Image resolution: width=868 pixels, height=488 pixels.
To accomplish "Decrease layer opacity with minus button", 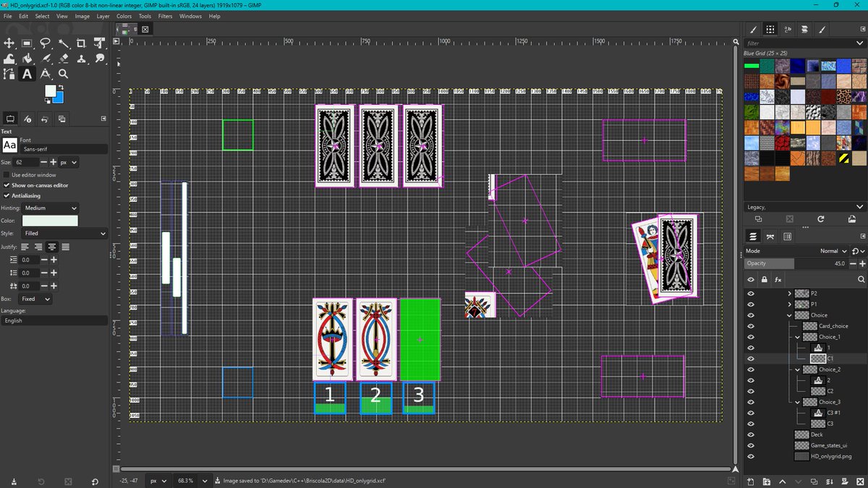I will pos(852,264).
